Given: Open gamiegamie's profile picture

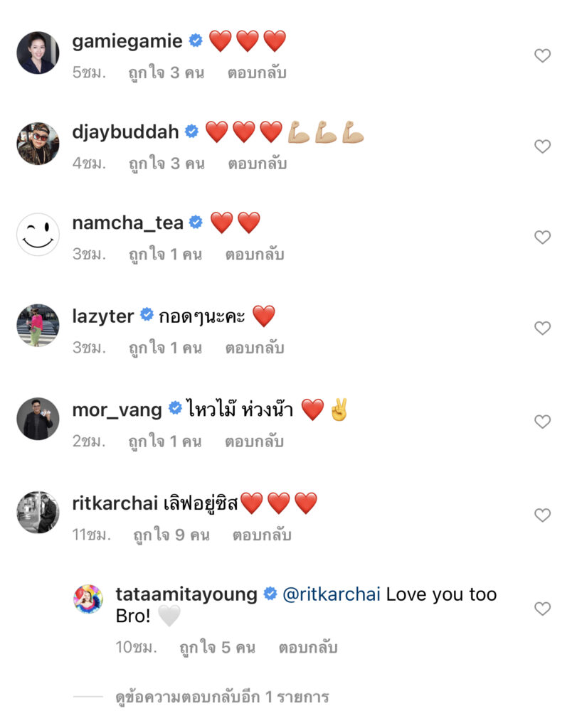Looking at the screenshot, I should [x=38, y=53].
